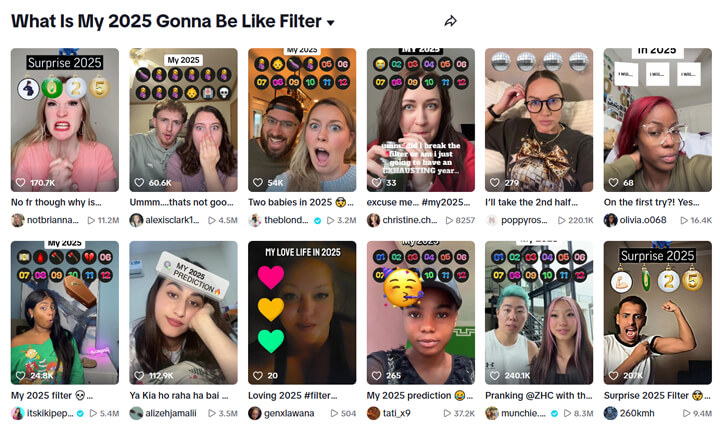Screen dimensions: 720x425
Task: Click heart icon on 60.6K video
Action: tap(139, 182)
